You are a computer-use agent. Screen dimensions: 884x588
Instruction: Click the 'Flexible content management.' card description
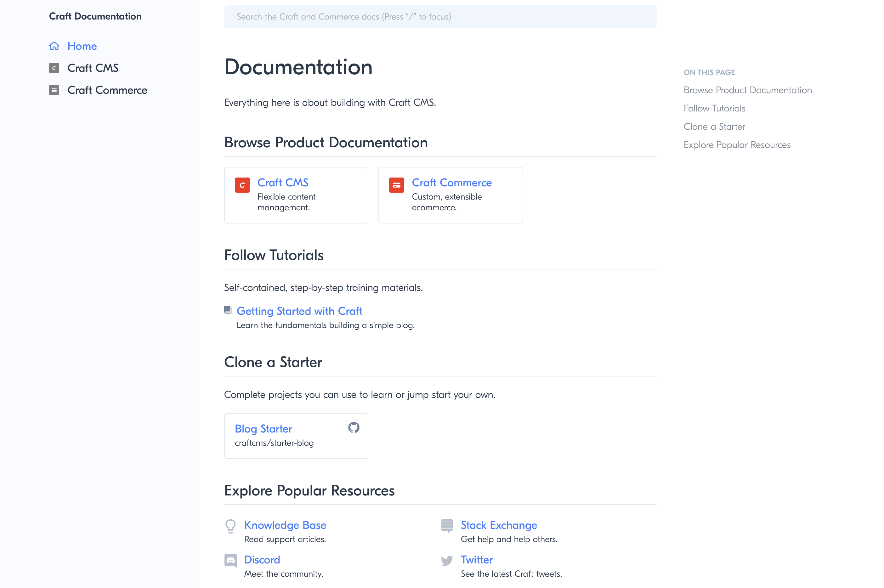tap(286, 202)
